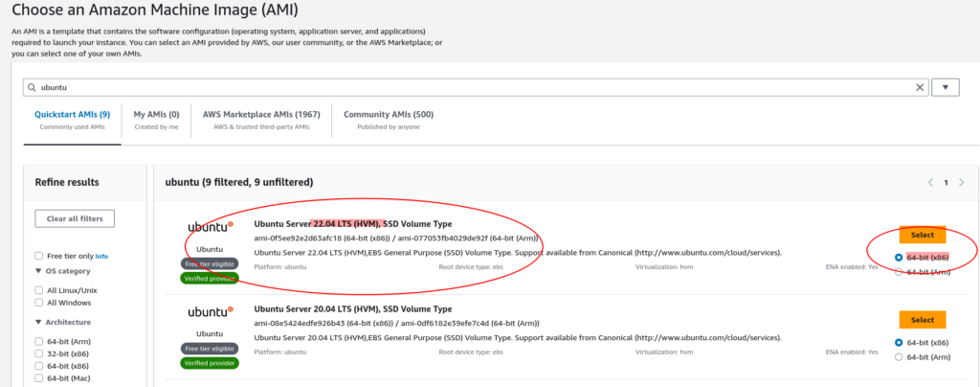Click Free tier eligible badge on 22.04
The height and width of the screenshot is (387, 980).
click(x=210, y=263)
